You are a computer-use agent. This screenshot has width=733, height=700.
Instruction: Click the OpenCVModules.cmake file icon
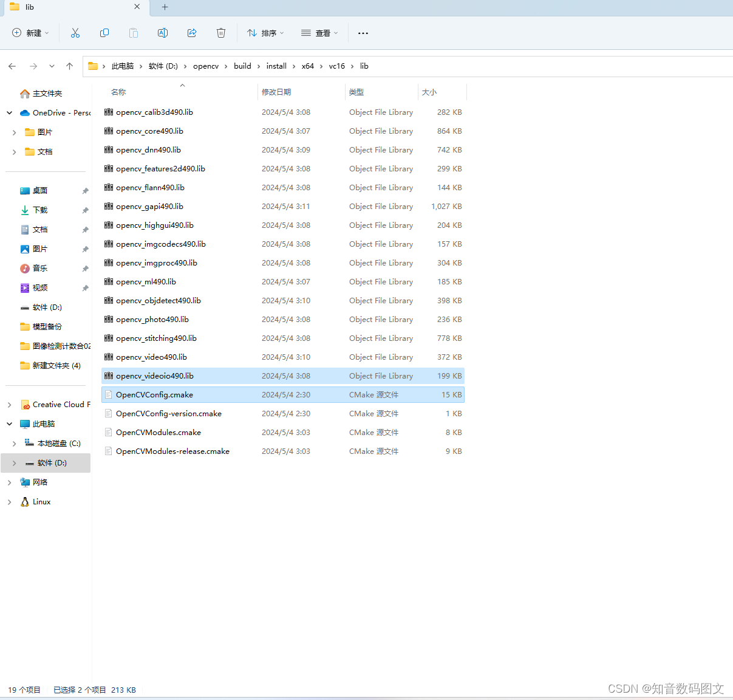coord(109,432)
